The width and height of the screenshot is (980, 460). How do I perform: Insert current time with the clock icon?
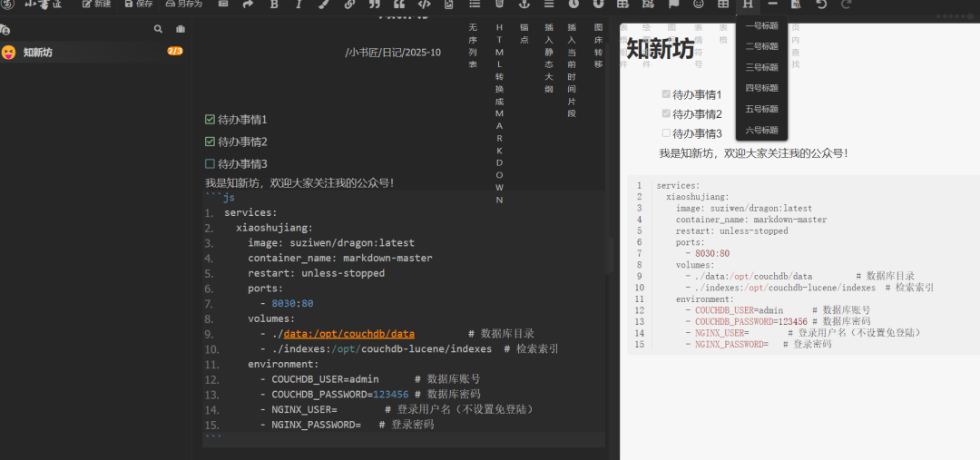click(573, 5)
